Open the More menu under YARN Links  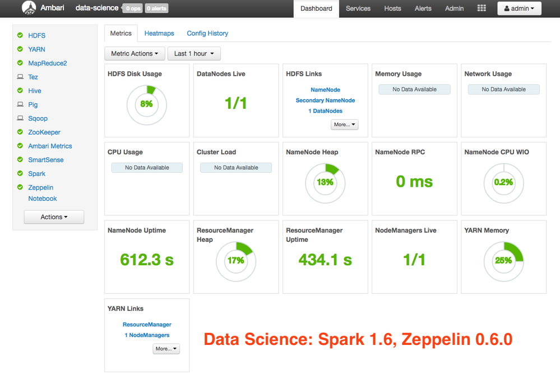(166, 348)
